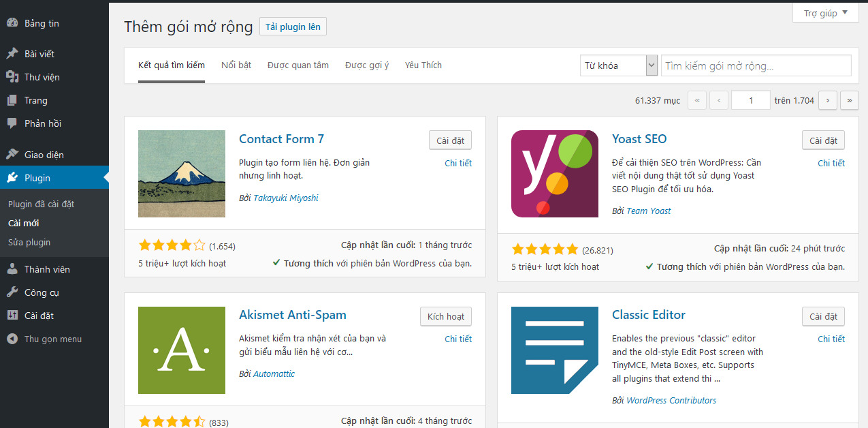Click the Công cụ wrench icon
This screenshot has height=428, width=868.
[x=12, y=292]
